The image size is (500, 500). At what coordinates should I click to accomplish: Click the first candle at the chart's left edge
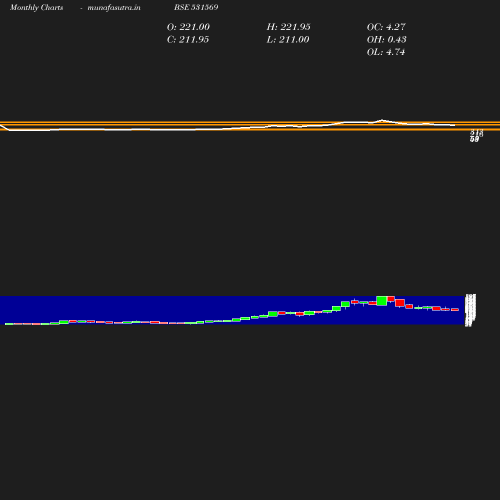coord(9,324)
